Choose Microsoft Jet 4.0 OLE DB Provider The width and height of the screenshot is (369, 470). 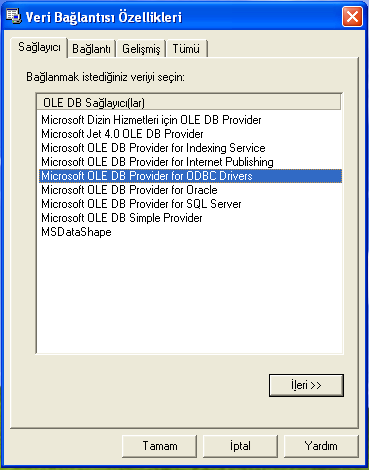[x=190, y=134]
